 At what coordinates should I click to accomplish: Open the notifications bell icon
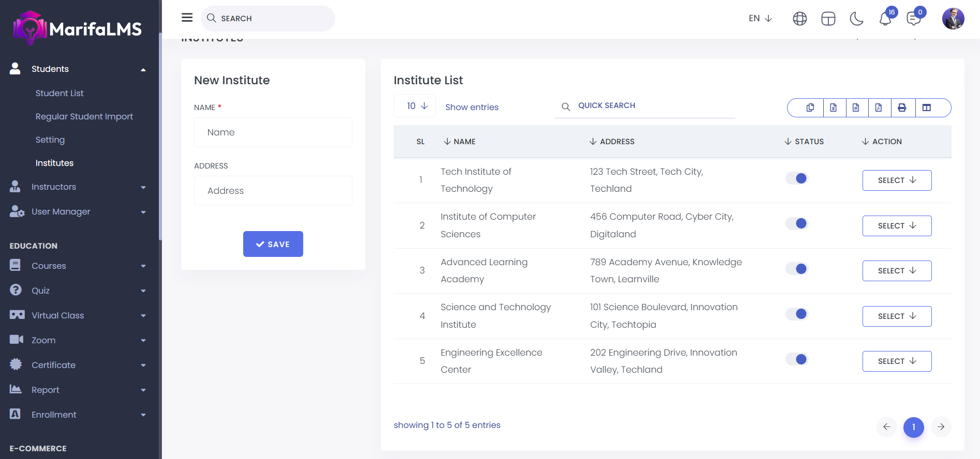885,19
